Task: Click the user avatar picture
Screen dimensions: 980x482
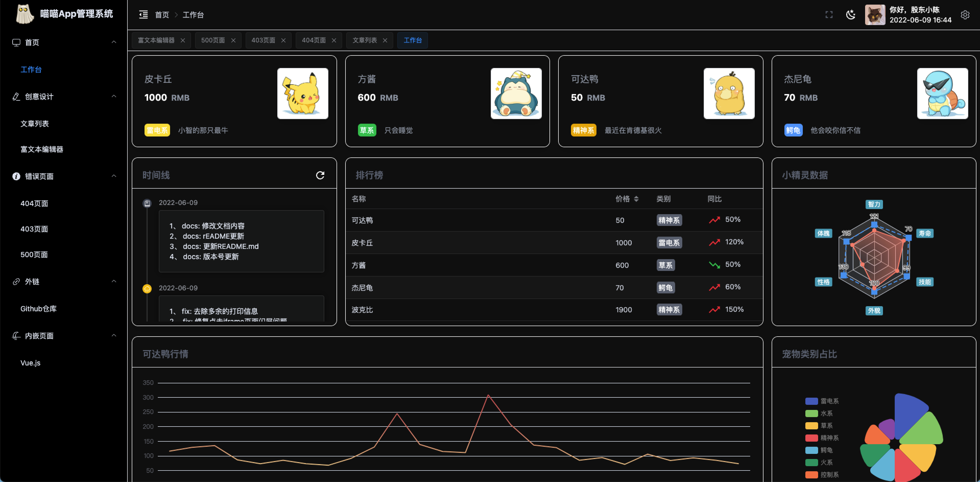Action: click(x=875, y=15)
